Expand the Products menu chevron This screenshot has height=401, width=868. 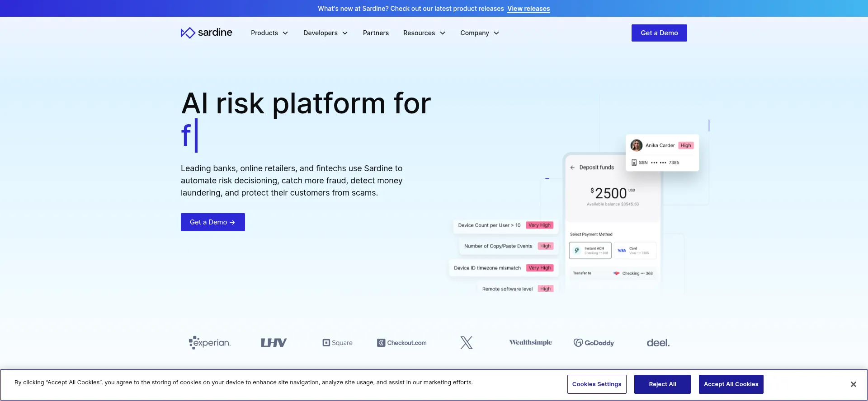[285, 33]
